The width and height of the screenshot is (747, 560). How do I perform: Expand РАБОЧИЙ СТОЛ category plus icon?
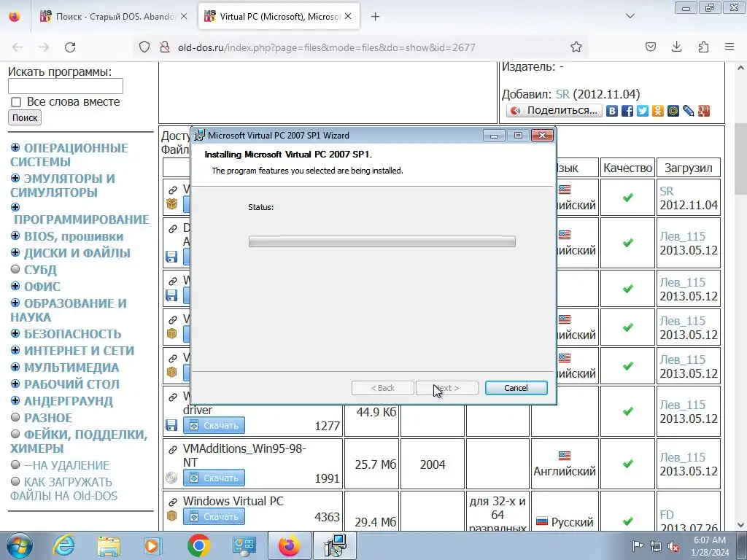(15, 384)
